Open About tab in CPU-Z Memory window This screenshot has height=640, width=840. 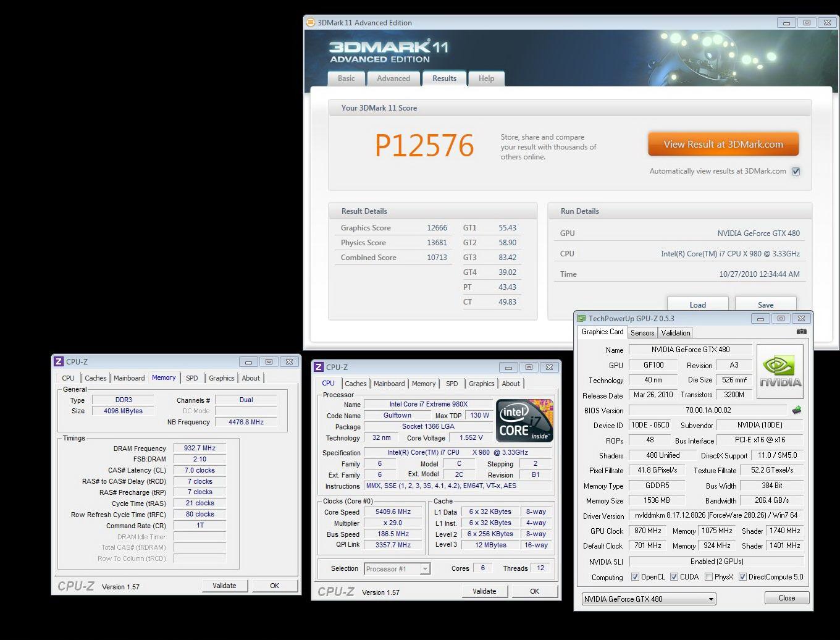(251, 378)
